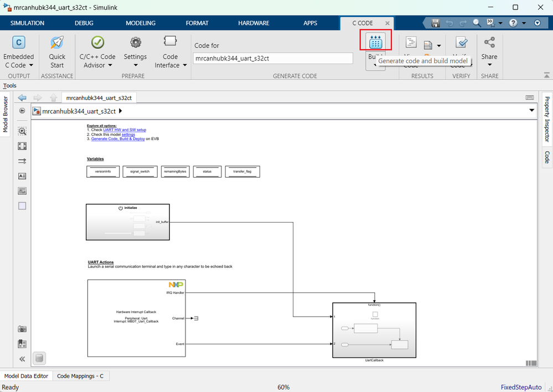Expand the Share dropdown arrow
The width and height of the screenshot is (553, 392).
(489, 65)
